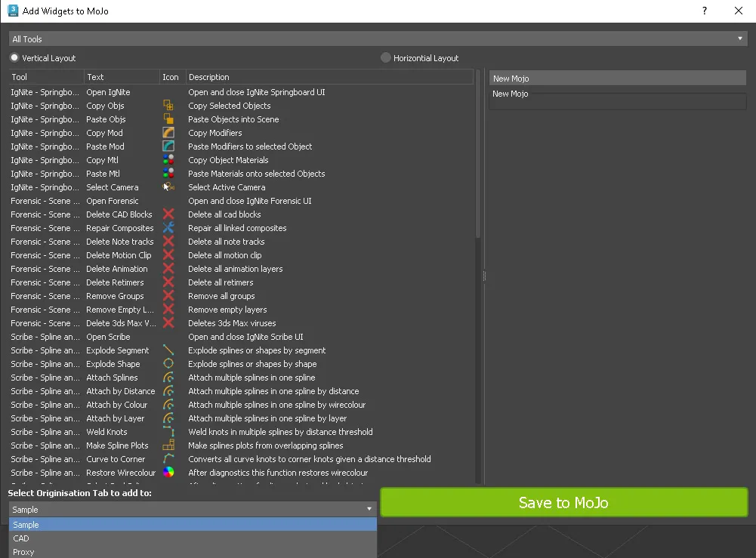
Task: Close the Add Widgets to MoJo dialog
Action: tap(738, 11)
